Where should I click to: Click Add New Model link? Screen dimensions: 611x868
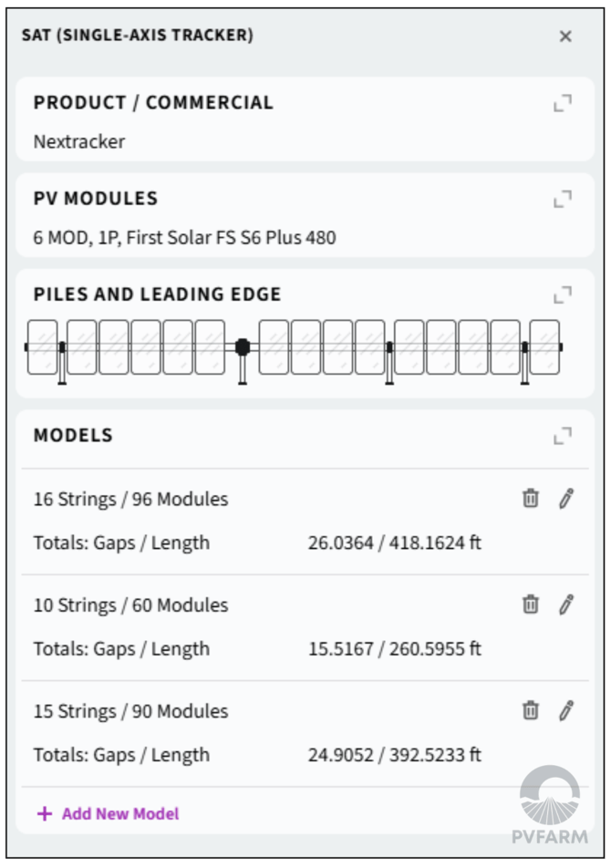pyautogui.click(x=120, y=813)
